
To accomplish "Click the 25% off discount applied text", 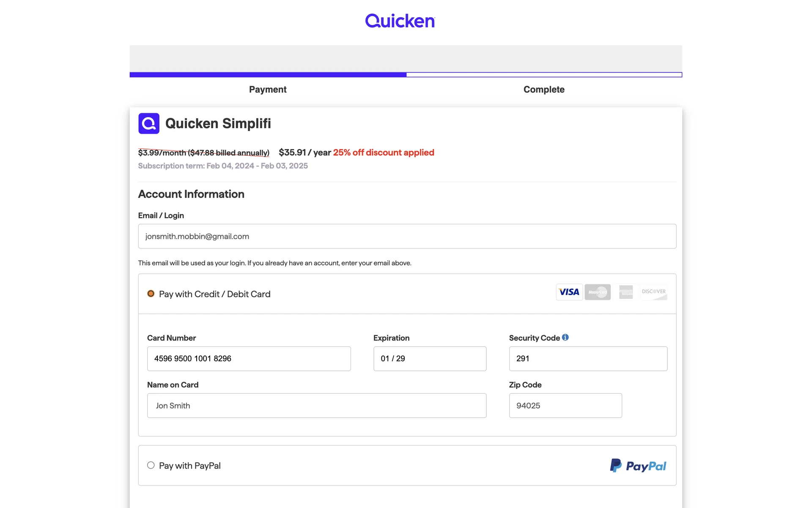I will click(x=383, y=152).
